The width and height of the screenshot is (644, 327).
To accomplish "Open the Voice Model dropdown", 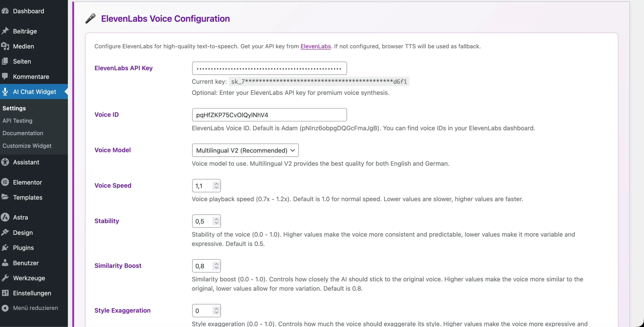I will 245,150.
